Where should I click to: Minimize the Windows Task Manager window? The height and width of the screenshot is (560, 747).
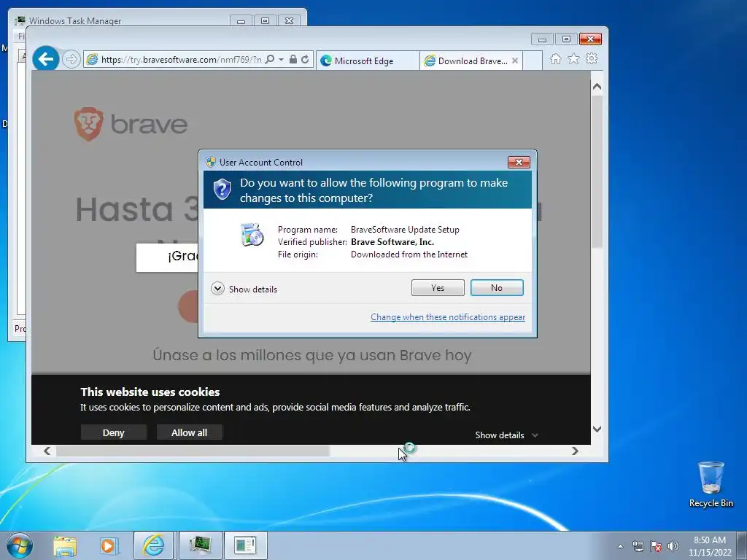point(241,21)
